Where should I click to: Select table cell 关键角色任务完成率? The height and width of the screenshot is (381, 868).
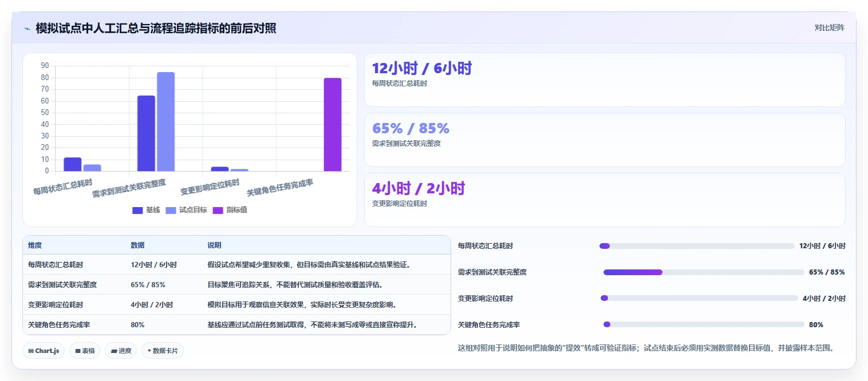point(59,324)
